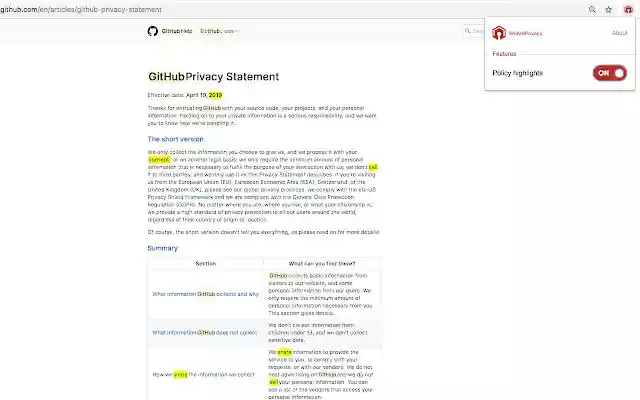This screenshot has width=640, height=400.
Task: Open the About link in the extension popup
Action: [619, 33]
